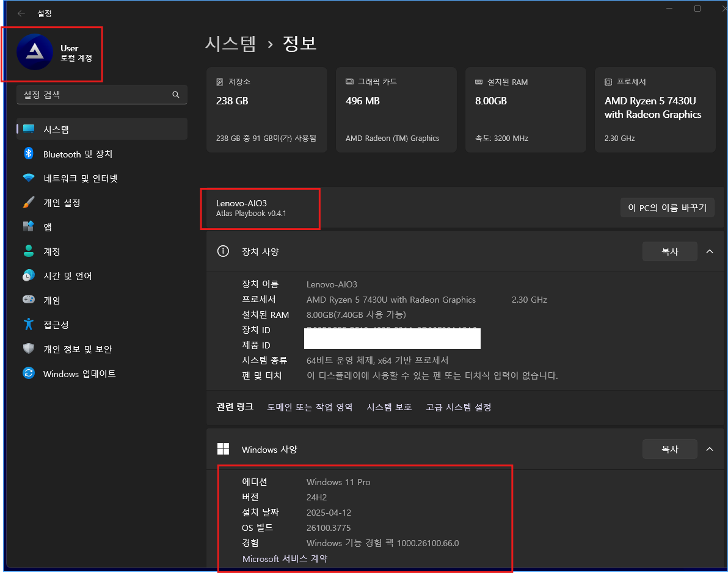728x573 pixels.
Task: Click the Accessibility figure icon
Action: 29,324
